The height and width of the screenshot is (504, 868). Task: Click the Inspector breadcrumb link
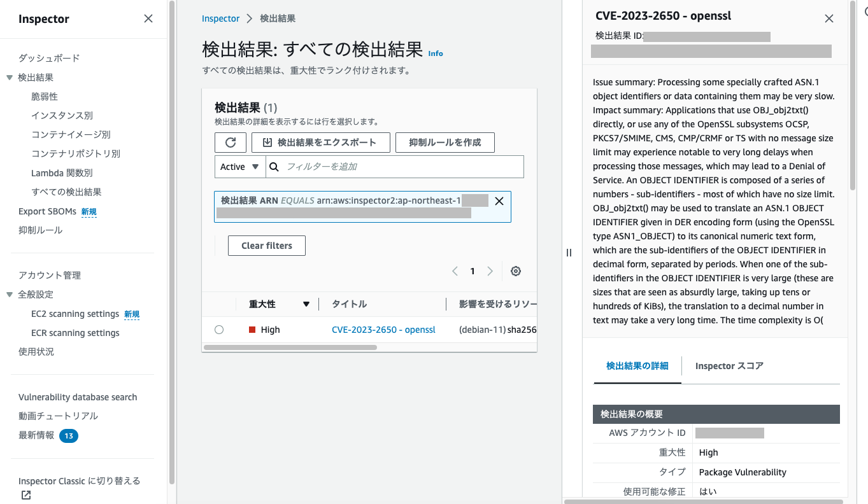click(220, 18)
